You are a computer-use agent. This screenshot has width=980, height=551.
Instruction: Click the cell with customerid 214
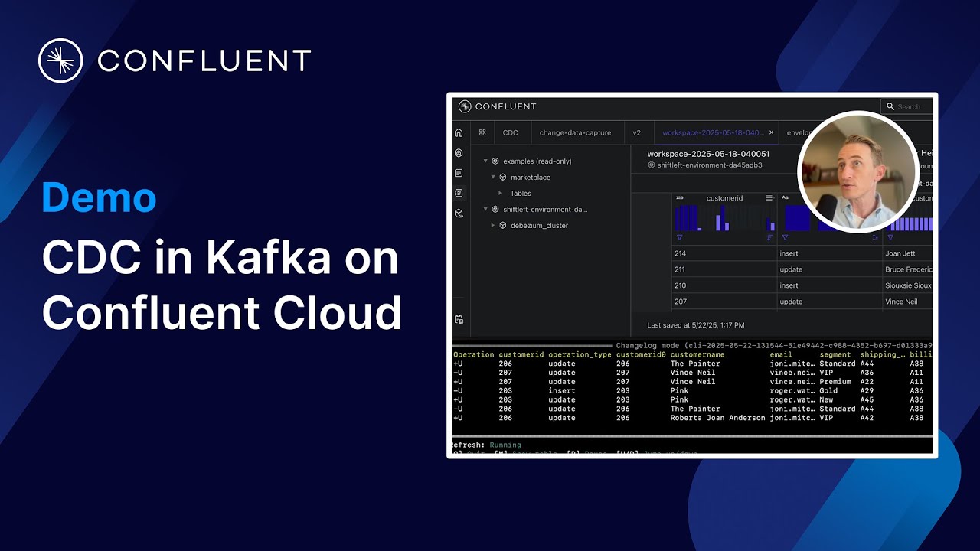(x=724, y=253)
